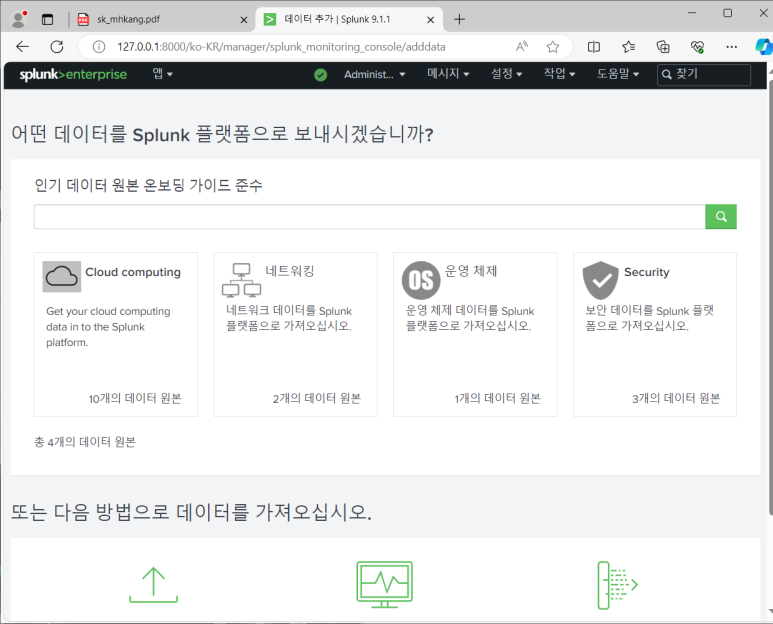Click the page vertical scrollbar
The image size is (773, 624).
(x=770, y=296)
